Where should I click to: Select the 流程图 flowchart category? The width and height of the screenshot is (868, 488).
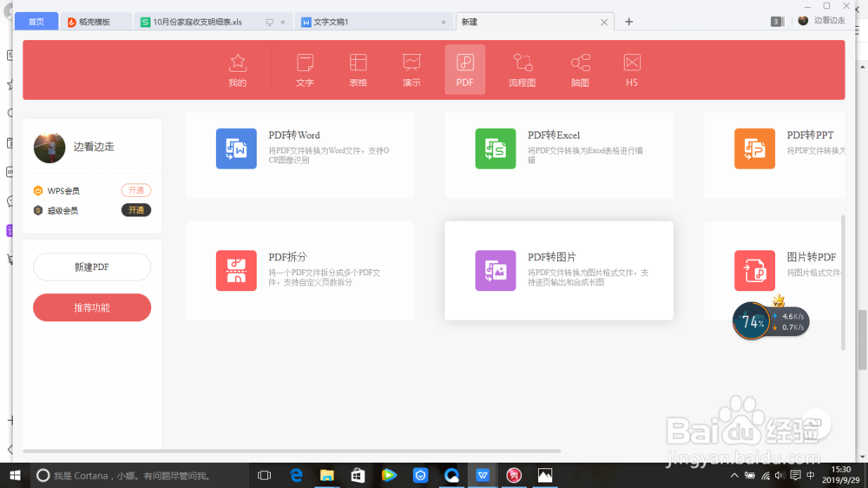522,70
